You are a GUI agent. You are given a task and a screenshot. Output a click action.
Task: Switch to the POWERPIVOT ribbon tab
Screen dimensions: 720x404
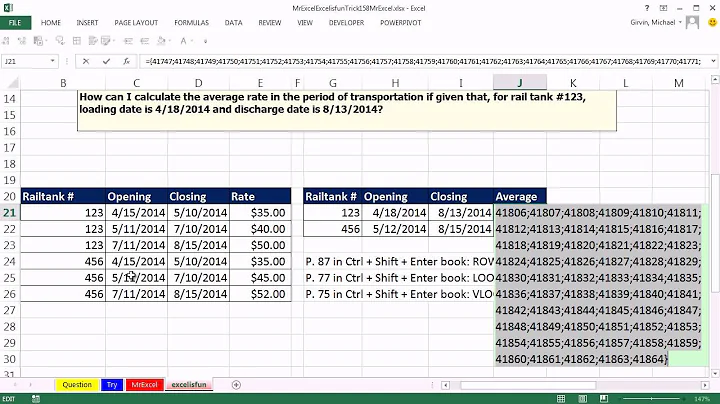400,22
